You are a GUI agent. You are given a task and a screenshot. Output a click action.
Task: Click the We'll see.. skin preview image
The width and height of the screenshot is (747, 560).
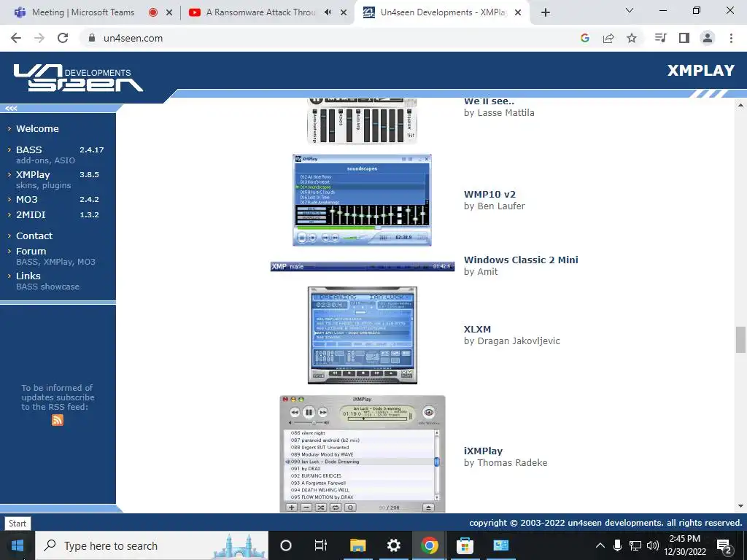363,120
